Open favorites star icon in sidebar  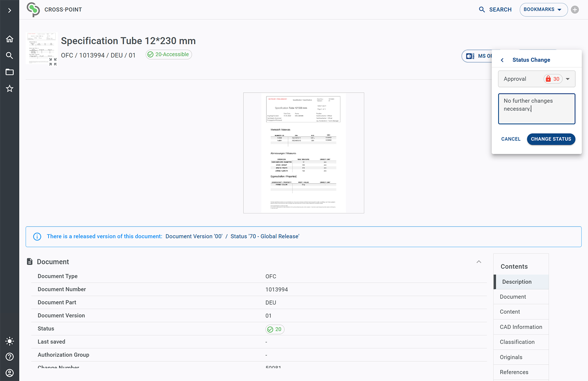click(10, 89)
